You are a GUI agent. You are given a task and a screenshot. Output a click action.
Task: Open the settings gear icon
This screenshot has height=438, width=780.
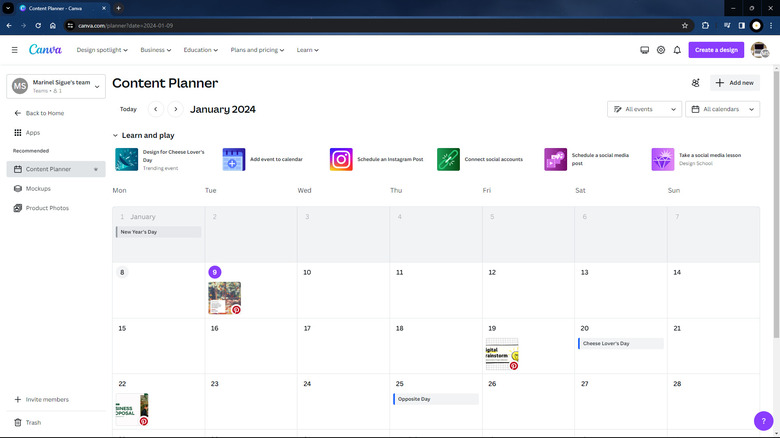click(x=661, y=50)
